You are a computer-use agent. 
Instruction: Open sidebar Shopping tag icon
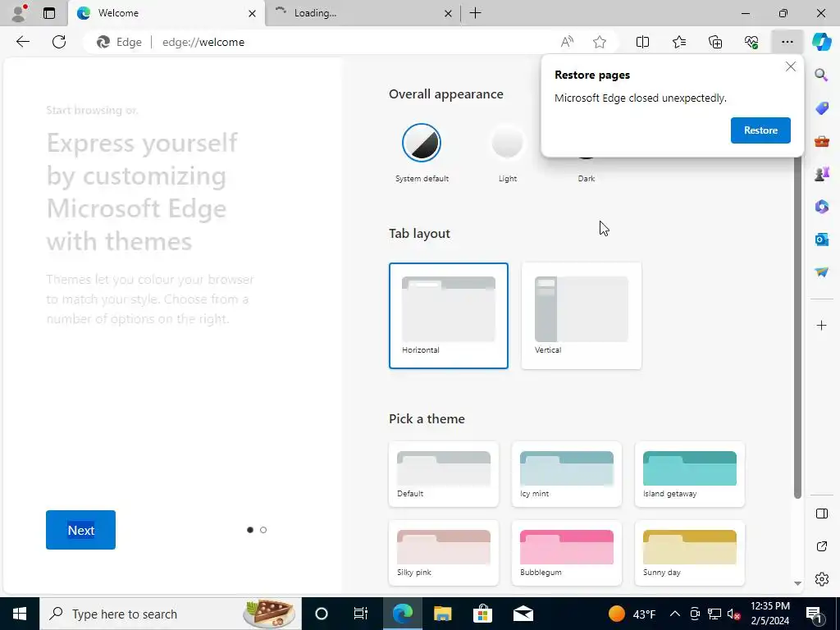tap(821, 108)
